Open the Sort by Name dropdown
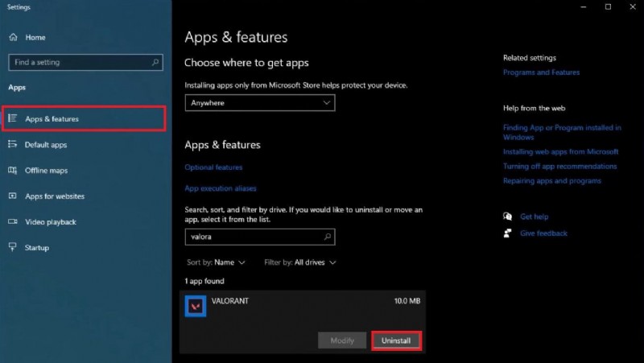Image resolution: width=644 pixels, height=363 pixels. click(x=216, y=262)
